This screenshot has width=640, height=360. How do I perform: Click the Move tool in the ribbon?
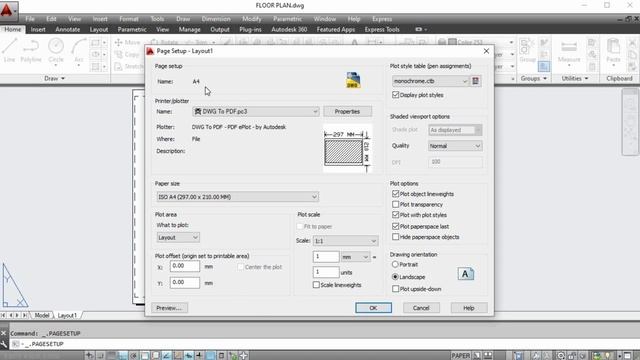tap(127, 42)
